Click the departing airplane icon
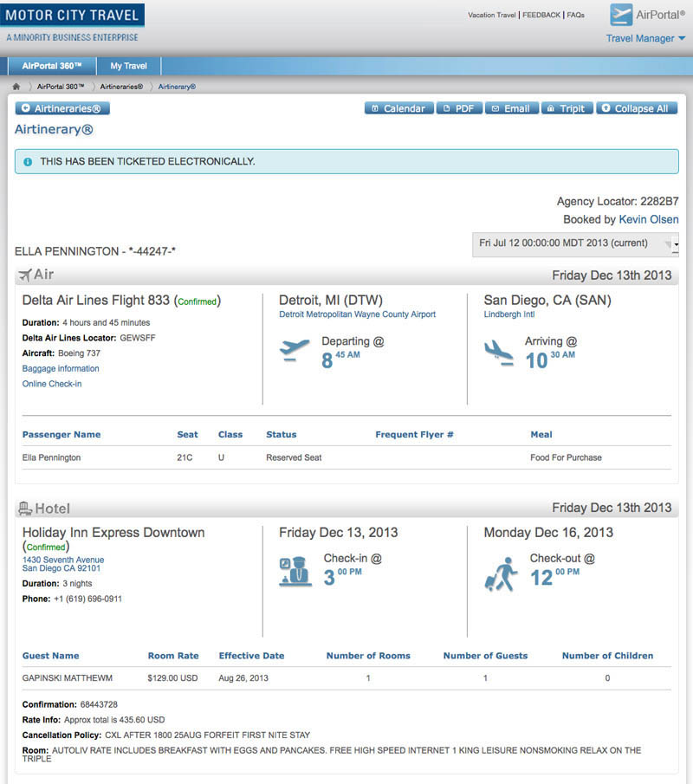This screenshot has width=693, height=784. click(x=295, y=350)
